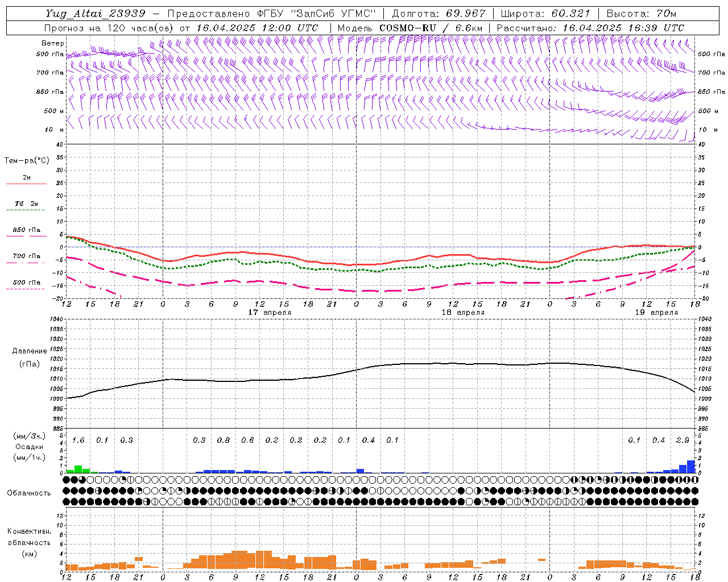This screenshot has height=582, width=728.
Task: Click the "Ветер" wind panel label
Action: coord(52,43)
